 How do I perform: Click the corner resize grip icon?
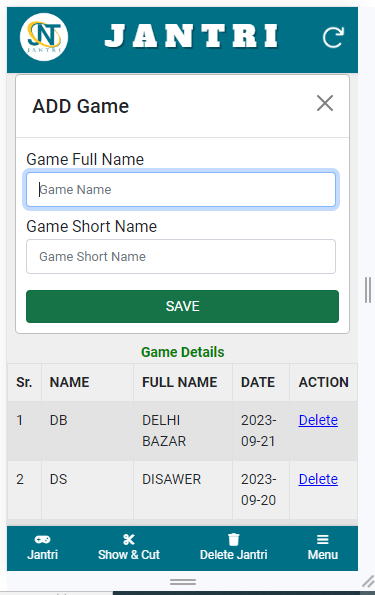click(x=368, y=581)
